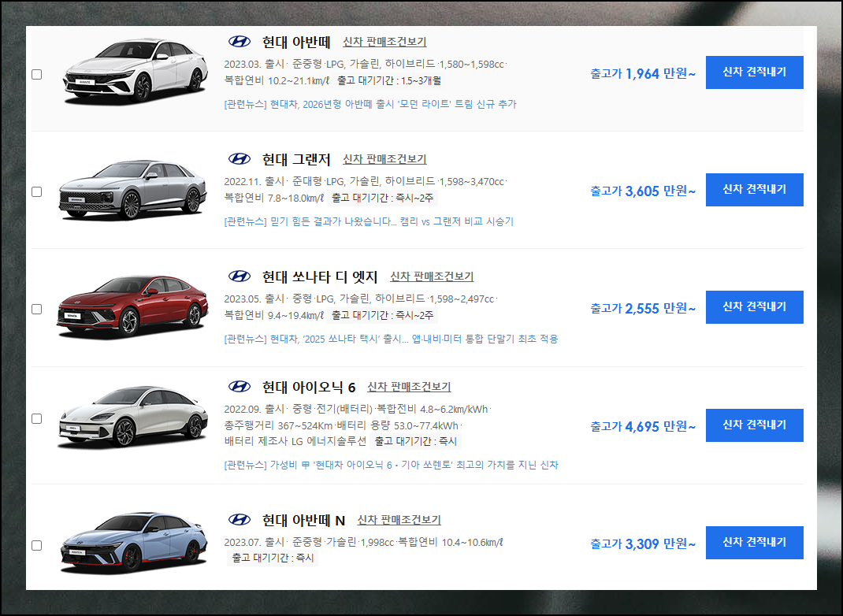
Task: Click the 출고 대기기간 : 1.5~3개월 badge
Action: [x=389, y=80]
